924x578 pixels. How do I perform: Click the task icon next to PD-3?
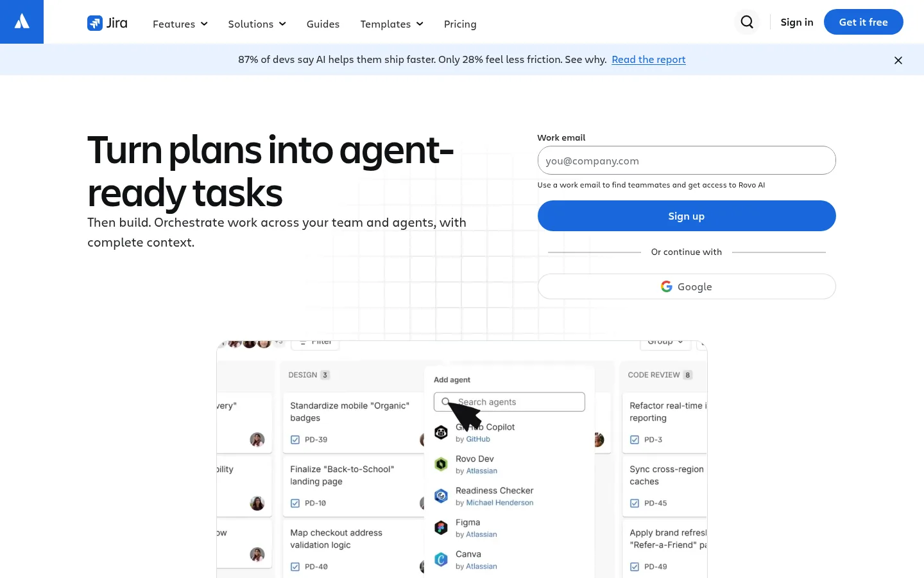(635, 440)
